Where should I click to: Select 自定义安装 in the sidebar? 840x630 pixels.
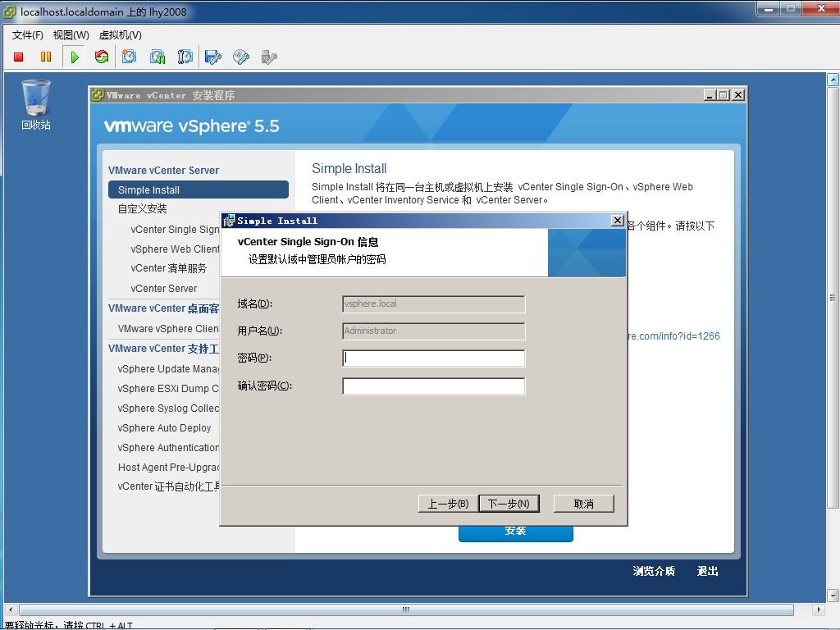[142, 209]
